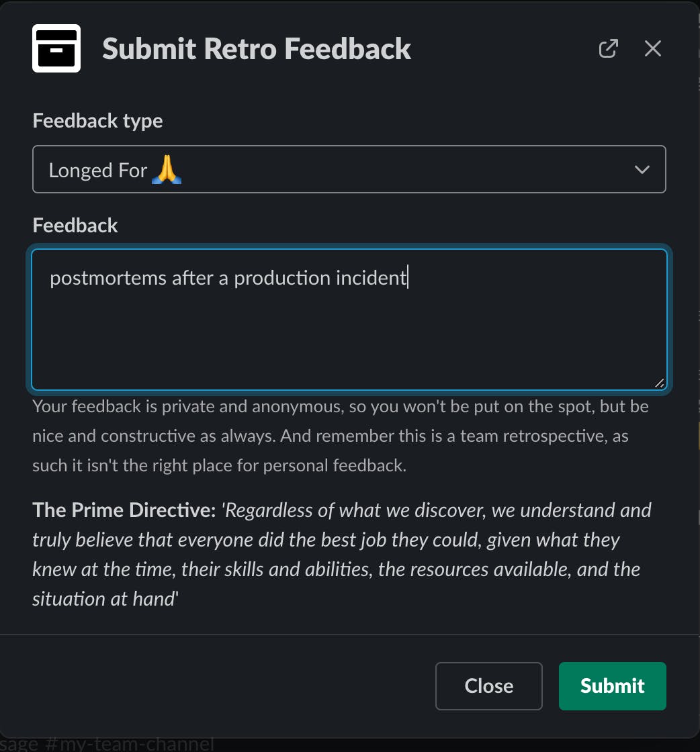The height and width of the screenshot is (752, 700).
Task: Click the 'Feedback' field label
Action: [75, 226]
